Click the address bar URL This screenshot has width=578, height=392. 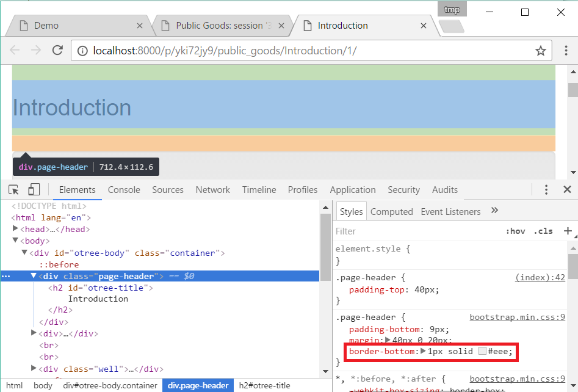point(225,51)
